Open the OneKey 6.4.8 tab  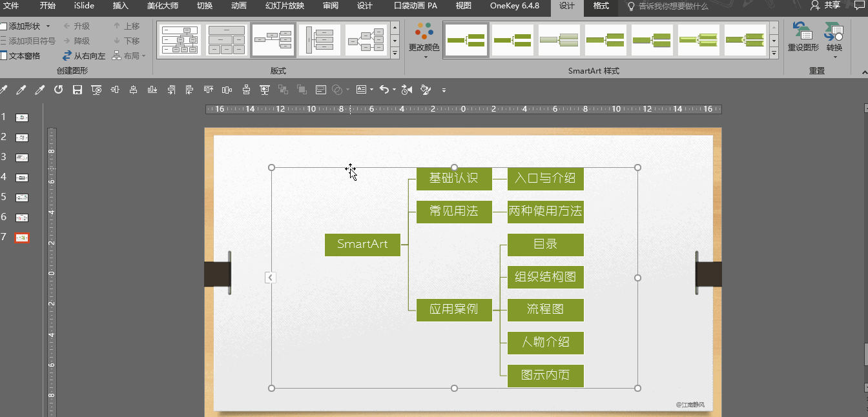coord(514,6)
